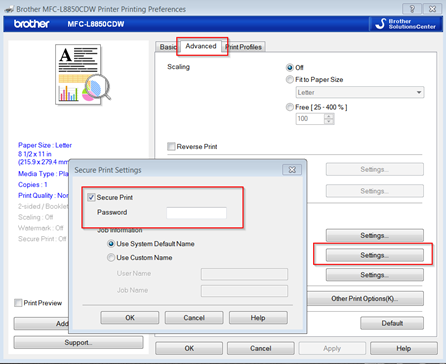This screenshot has width=446, height=364.
Task: Click the Copies : 1 summary text
Action: 33,184
